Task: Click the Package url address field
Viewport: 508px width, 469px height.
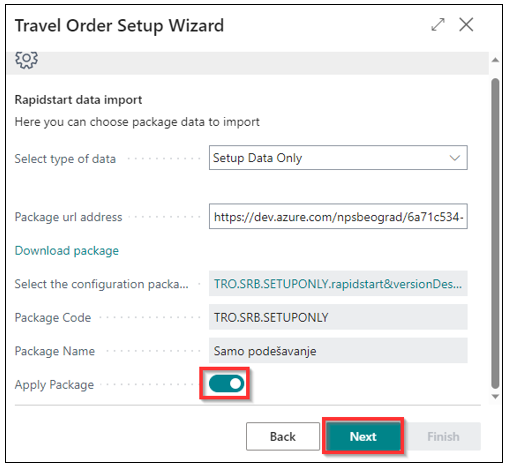Action: (338, 217)
